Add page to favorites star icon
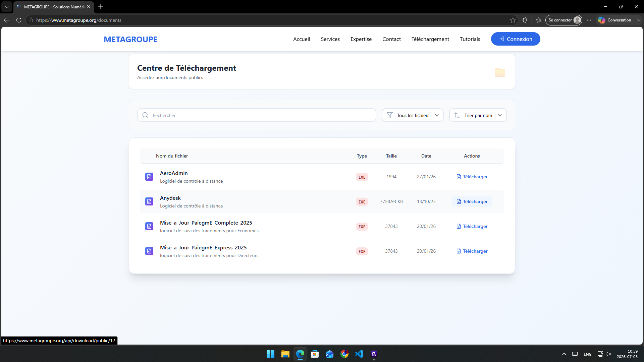The image size is (644, 362). 513,20
